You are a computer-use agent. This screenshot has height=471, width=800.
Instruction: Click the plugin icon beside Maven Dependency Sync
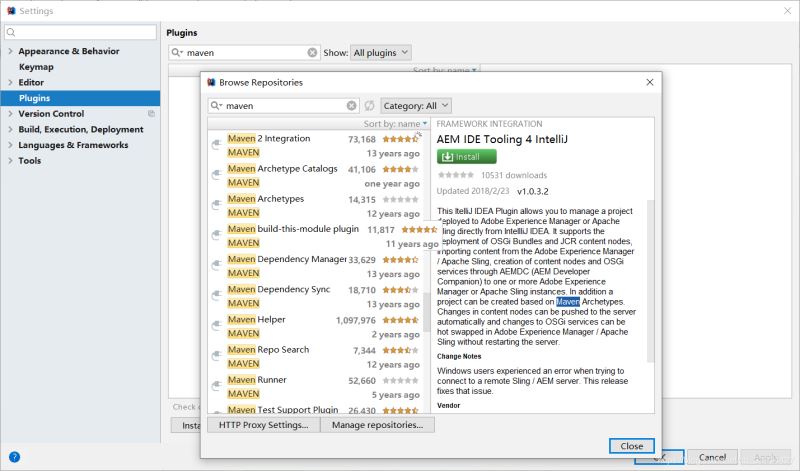tap(217, 295)
